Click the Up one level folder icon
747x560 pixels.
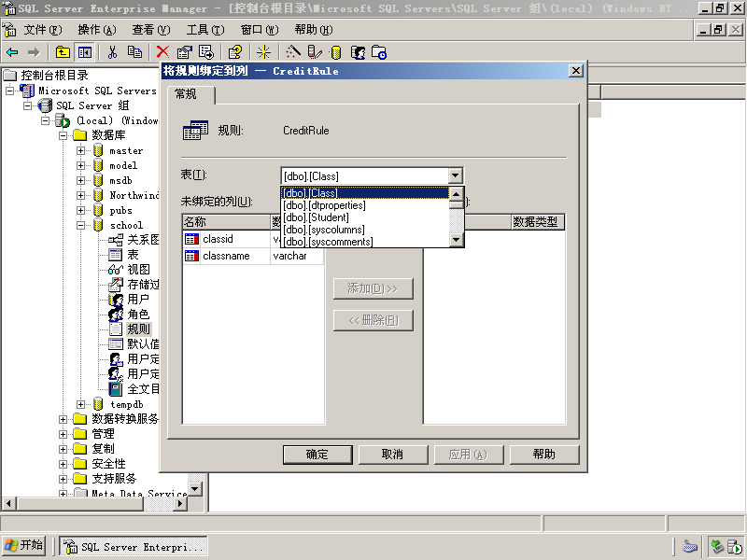pyautogui.click(x=63, y=52)
